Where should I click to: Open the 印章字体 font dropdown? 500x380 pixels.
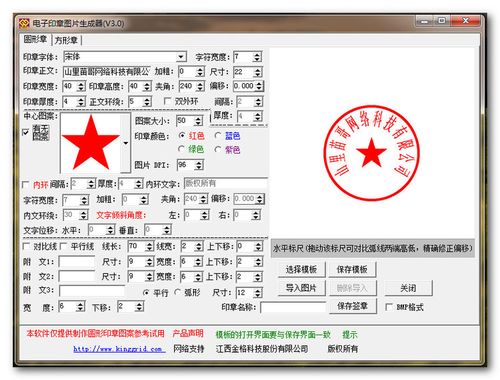[181, 57]
